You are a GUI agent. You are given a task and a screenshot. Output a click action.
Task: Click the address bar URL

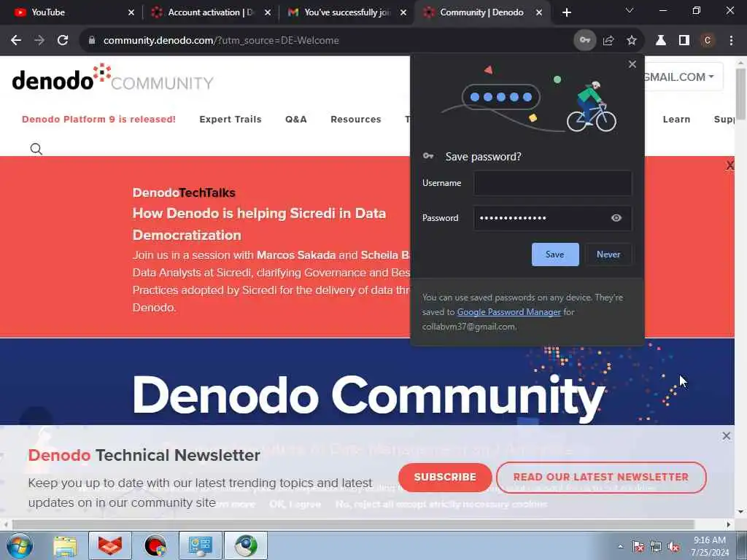click(221, 41)
